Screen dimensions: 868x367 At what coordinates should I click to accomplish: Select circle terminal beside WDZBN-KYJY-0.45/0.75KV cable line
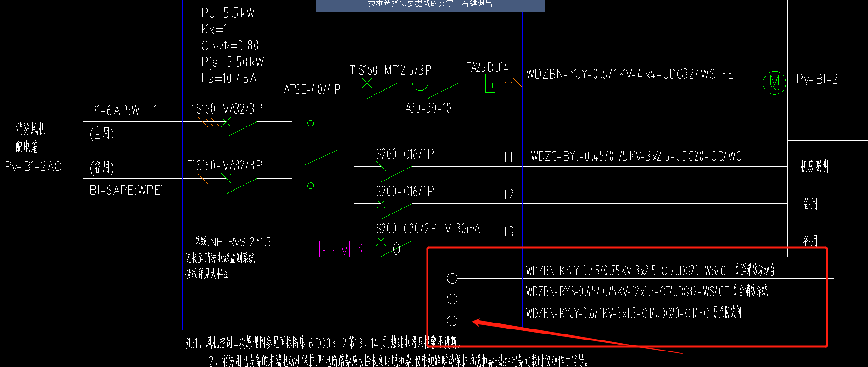(452, 278)
